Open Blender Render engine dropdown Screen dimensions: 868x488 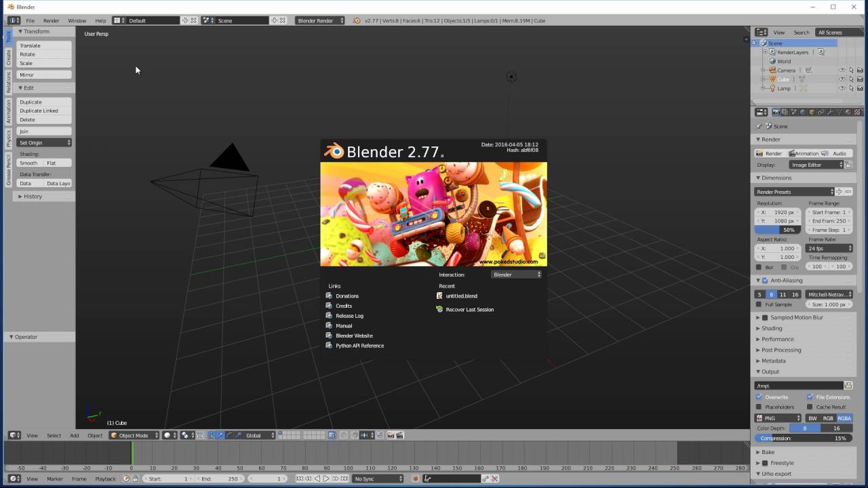(x=320, y=20)
